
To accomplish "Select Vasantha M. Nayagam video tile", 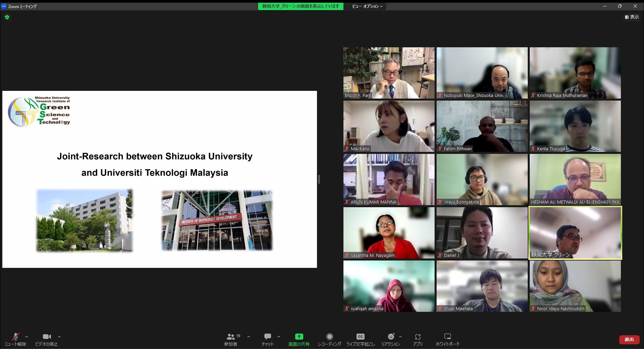I will pyautogui.click(x=389, y=233).
